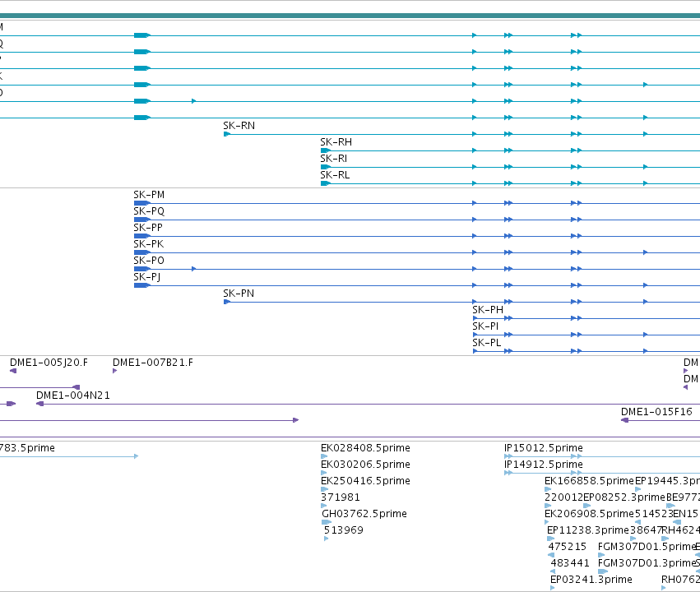Click the purple arrow under DME1-007B21.F

[114, 371]
